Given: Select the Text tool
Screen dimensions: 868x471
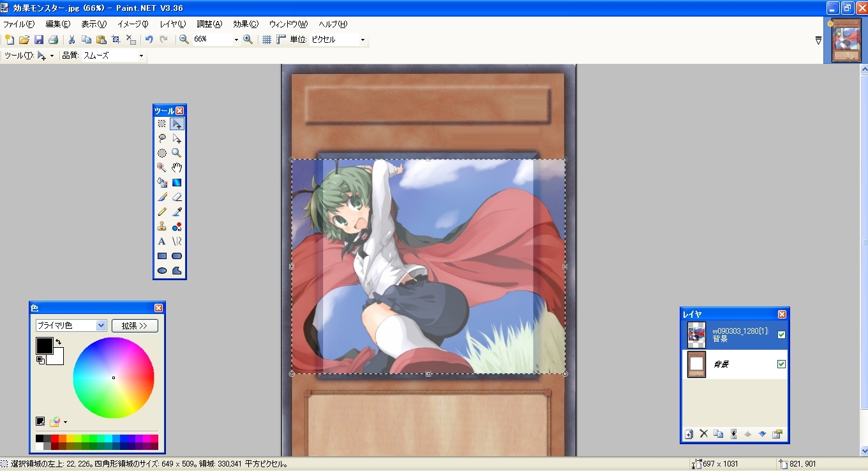Looking at the screenshot, I should (162, 241).
